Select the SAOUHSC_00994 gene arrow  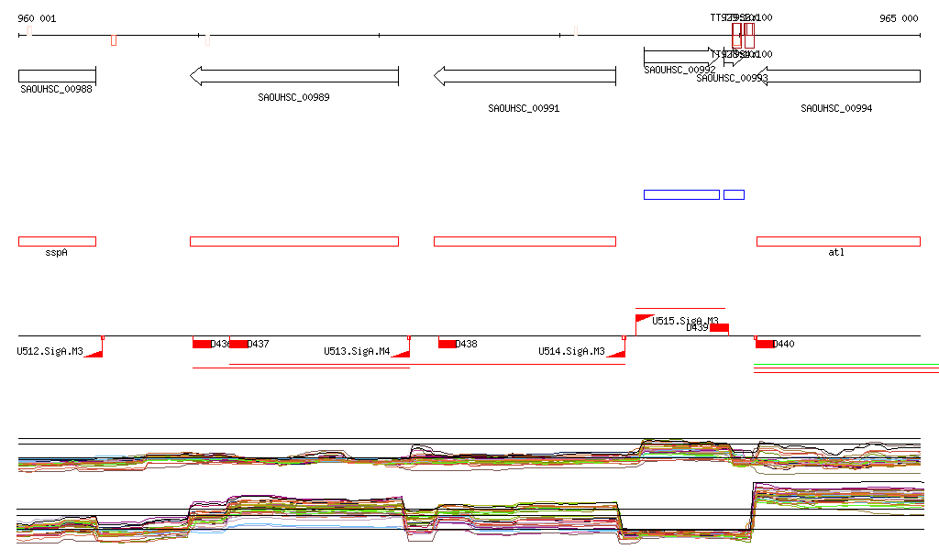pyautogui.click(x=838, y=76)
